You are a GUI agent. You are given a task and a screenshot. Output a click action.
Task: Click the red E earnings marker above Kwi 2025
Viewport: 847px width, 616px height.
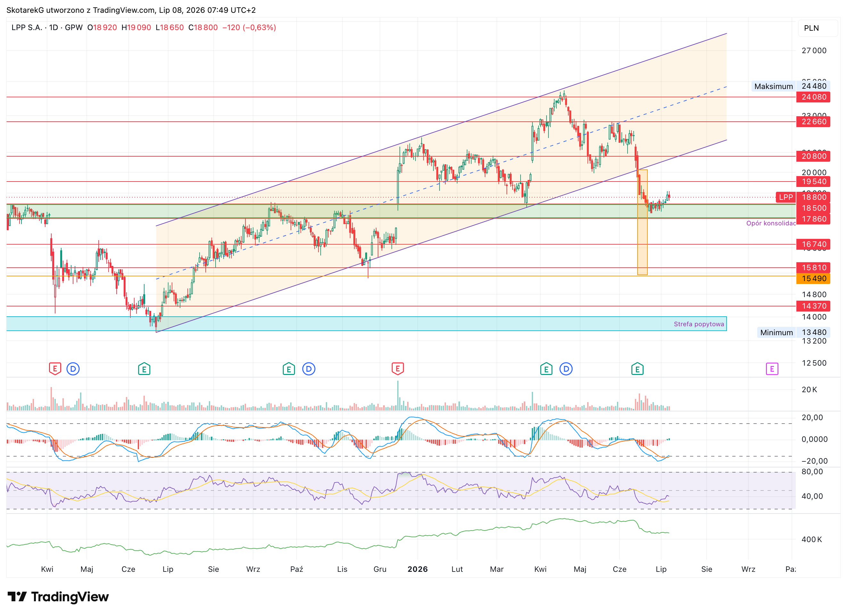pyautogui.click(x=55, y=369)
